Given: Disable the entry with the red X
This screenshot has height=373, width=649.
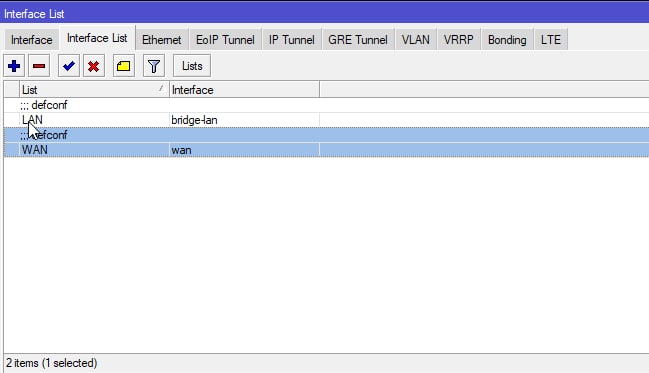Looking at the screenshot, I should coord(94,66).
